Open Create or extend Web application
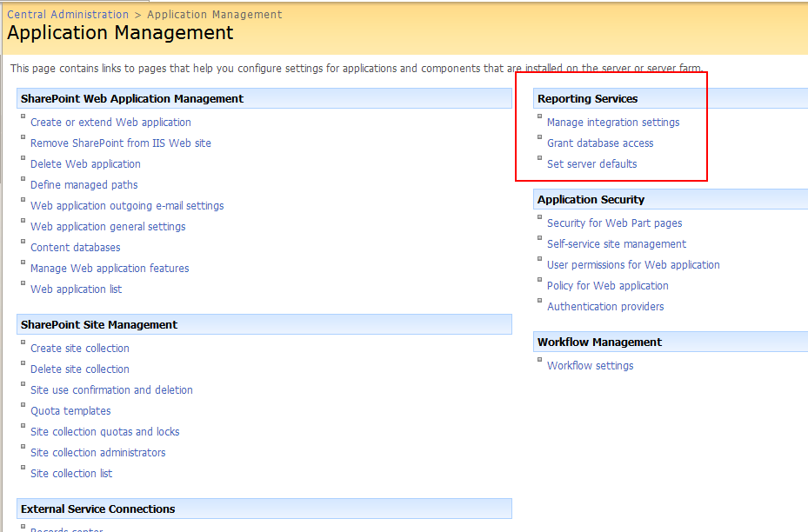The width and height of the screenshot is (808, 532). [110, 122]
